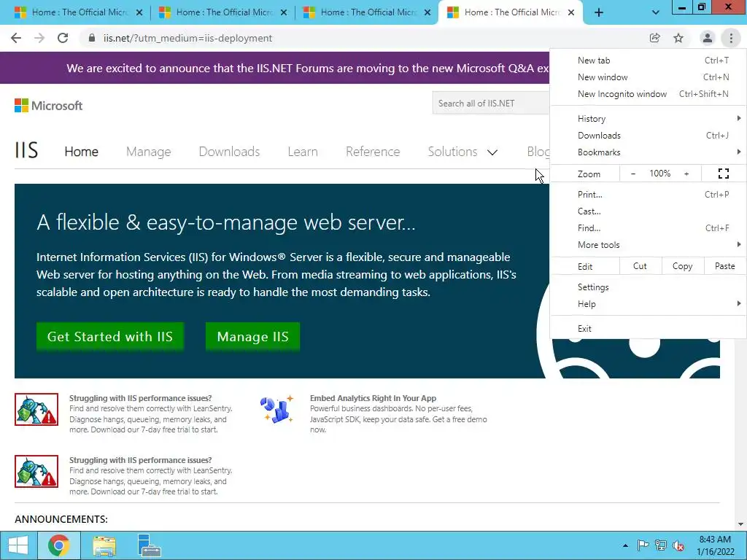747x560 pixels.
Task: Select New window in Chrome menu
Action: [648, 77]
